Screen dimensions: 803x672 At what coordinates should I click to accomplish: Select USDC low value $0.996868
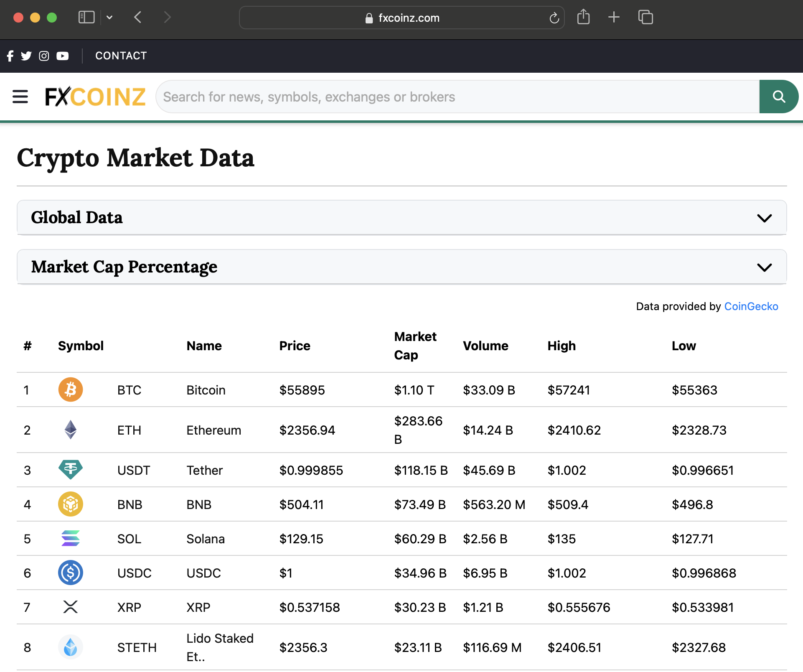pos(704,573)
